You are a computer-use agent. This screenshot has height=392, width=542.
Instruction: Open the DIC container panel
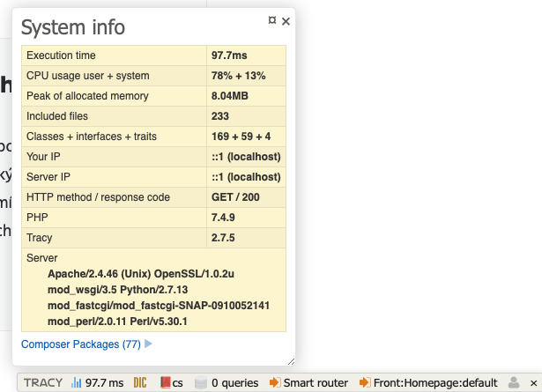tap(140, 382)
